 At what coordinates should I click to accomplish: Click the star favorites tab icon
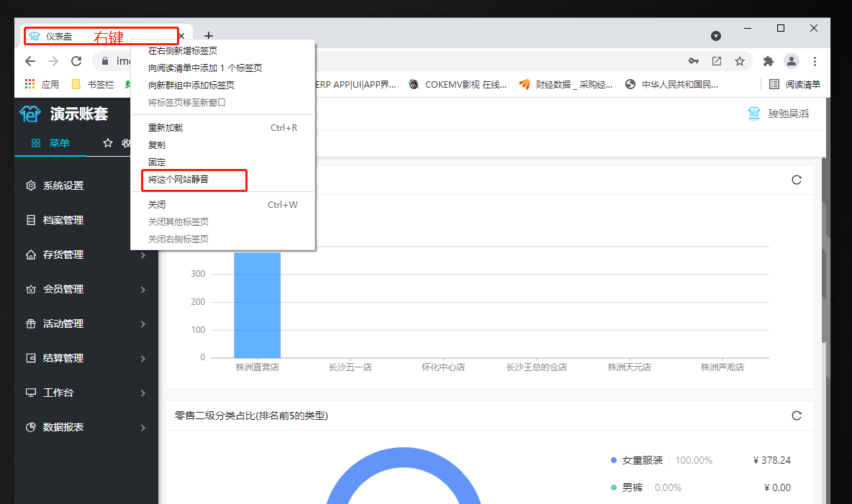pyautogui.click(x=108, y=143)
